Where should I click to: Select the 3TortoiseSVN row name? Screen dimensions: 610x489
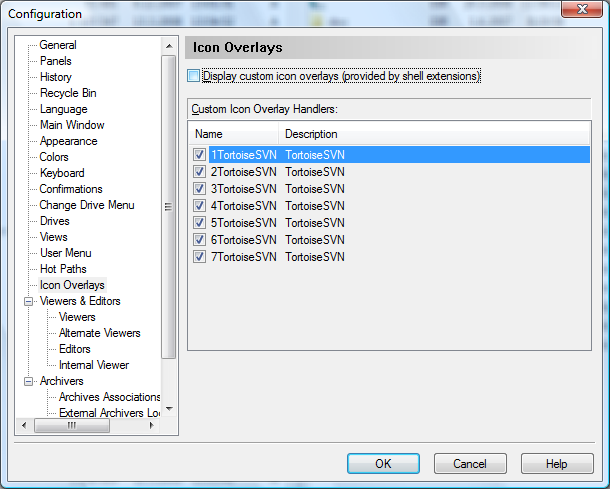pos(244,189)
